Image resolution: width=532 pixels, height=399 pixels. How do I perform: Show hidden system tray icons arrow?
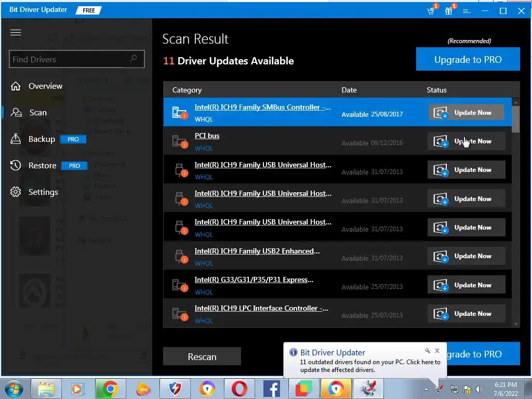point(426,389)
